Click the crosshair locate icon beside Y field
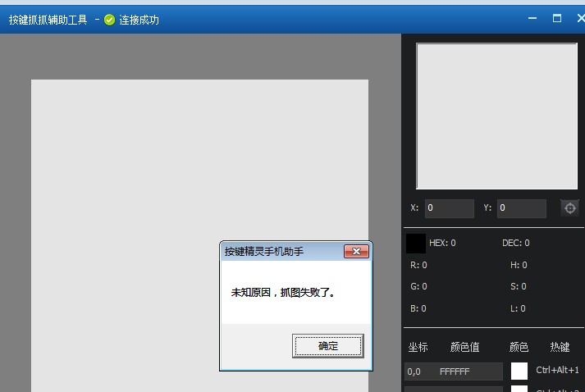Viewport: 585px width, 392px height. pyautogui.click(x=569, y=208)
